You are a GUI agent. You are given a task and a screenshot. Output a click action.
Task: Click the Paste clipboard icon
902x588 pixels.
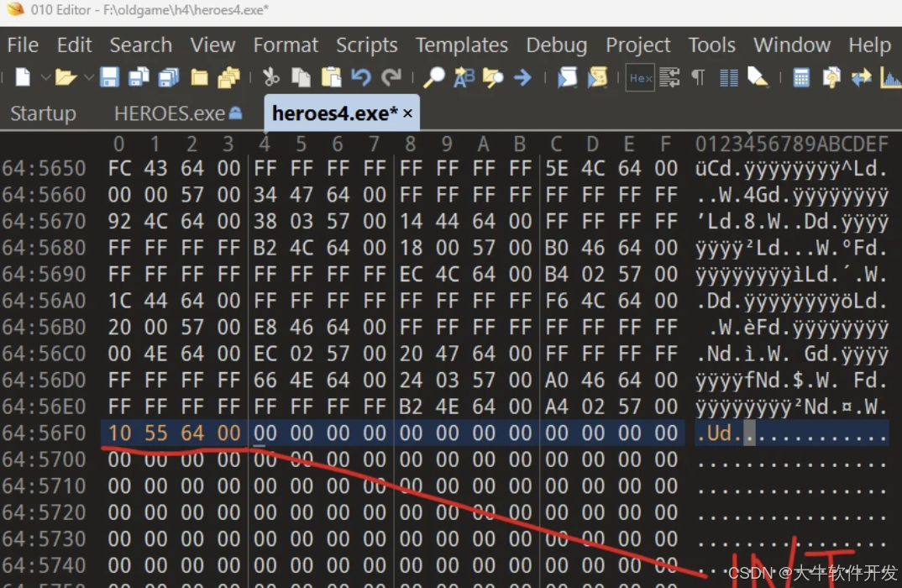[x=331, y=76]
